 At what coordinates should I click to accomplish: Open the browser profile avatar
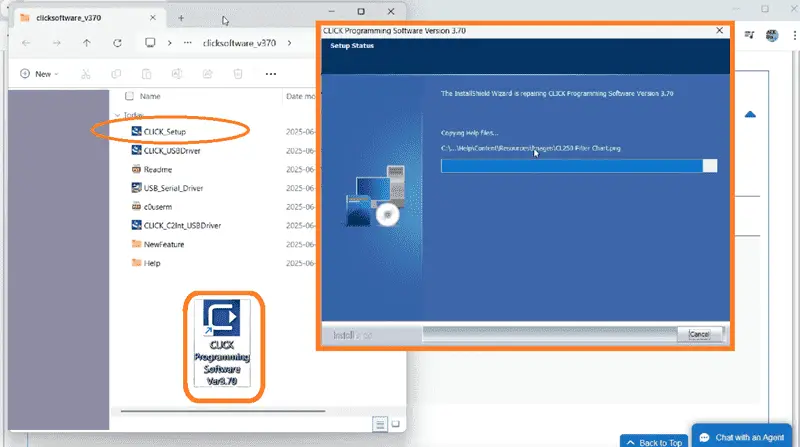click(772, 35)
